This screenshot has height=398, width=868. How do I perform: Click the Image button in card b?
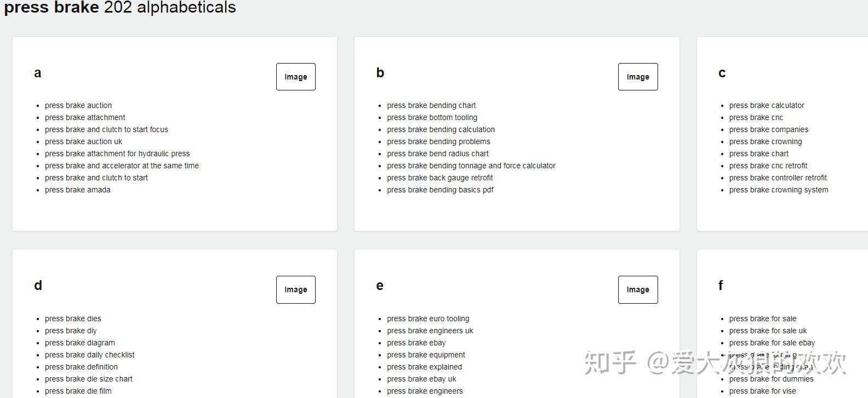point(637,77)
